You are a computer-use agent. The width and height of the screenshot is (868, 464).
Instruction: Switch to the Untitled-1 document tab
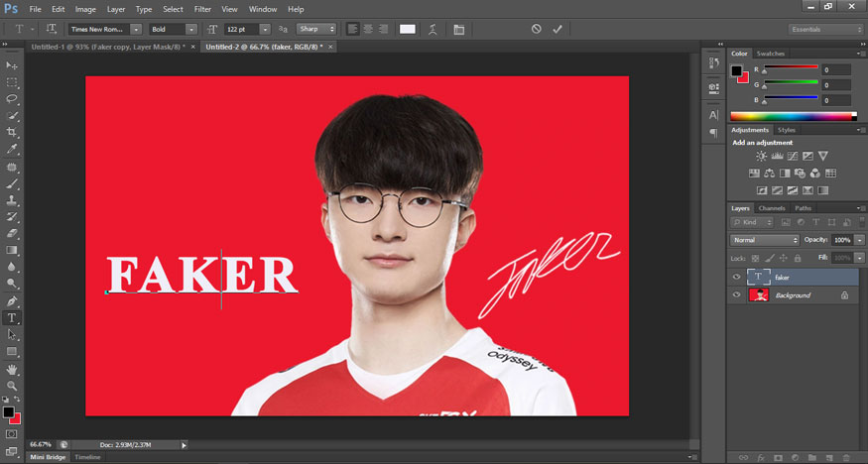click(x=108, y=47)
